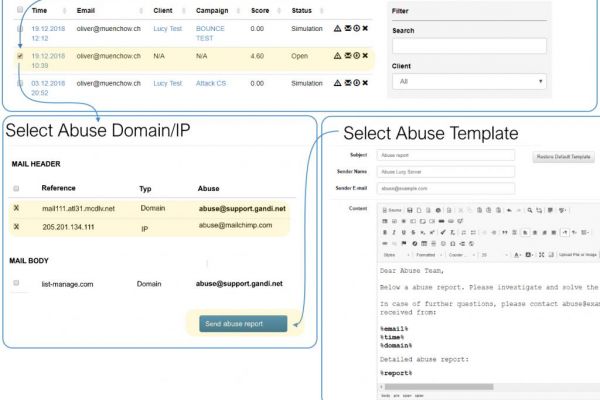Image resolution: width=600 pixels, height=400 pixels.
Task: Check the list-manage.com domain checkbox
Action: (16, 283)
